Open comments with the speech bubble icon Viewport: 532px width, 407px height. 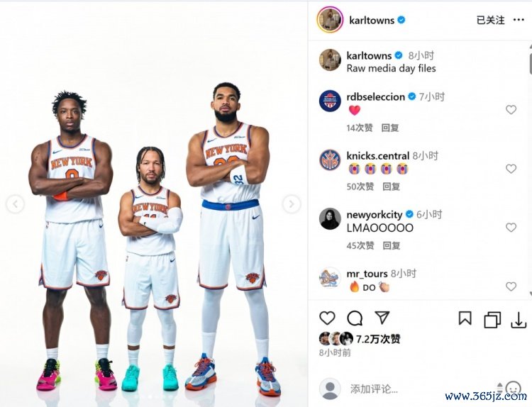click(x=355, y=318)
